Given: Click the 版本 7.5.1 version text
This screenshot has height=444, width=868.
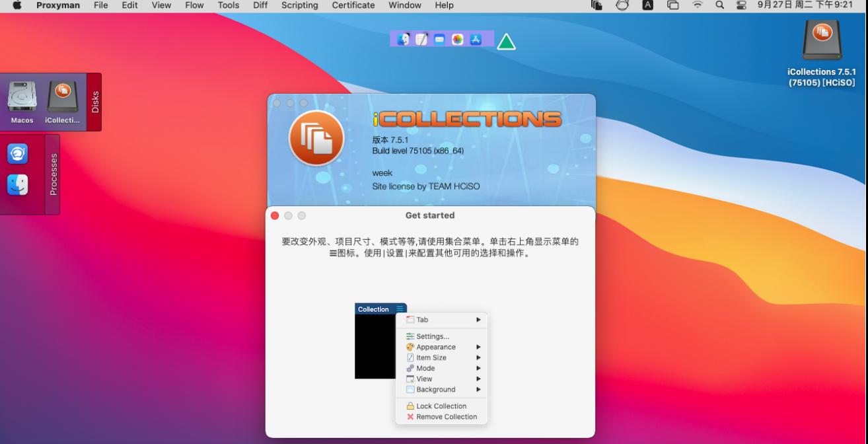Looking at the screenshot, I should click(x=390, y=140).
